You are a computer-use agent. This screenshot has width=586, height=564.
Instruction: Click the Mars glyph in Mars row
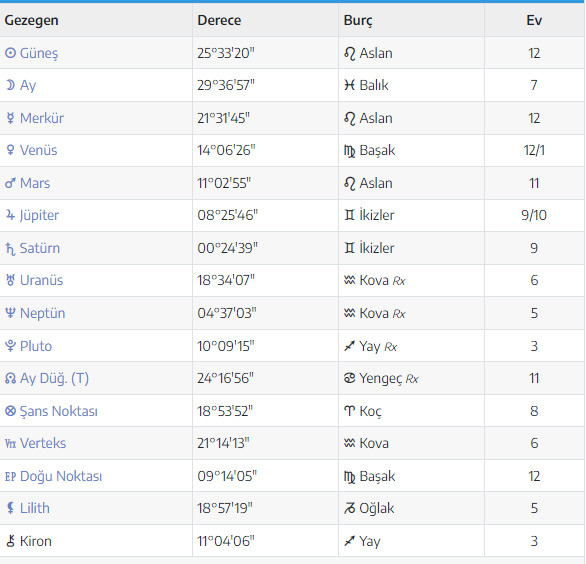(x=10, y=183)
